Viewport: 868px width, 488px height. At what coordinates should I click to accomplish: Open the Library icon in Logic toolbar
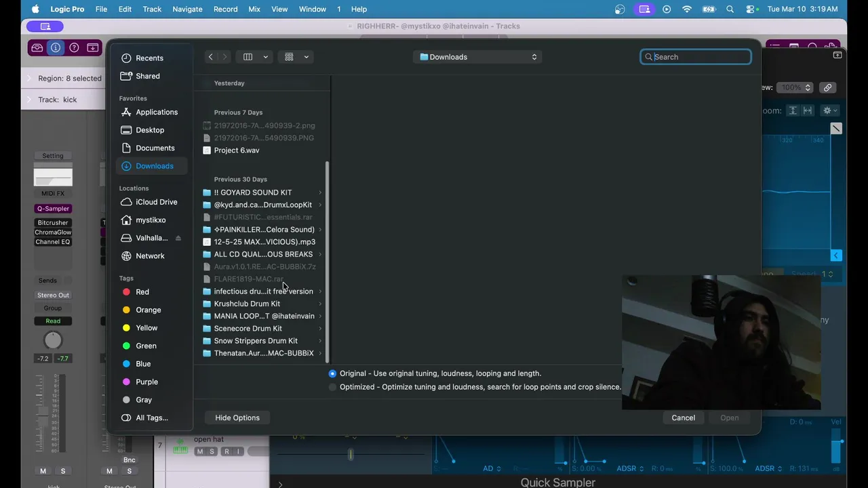tap(37, 47)
